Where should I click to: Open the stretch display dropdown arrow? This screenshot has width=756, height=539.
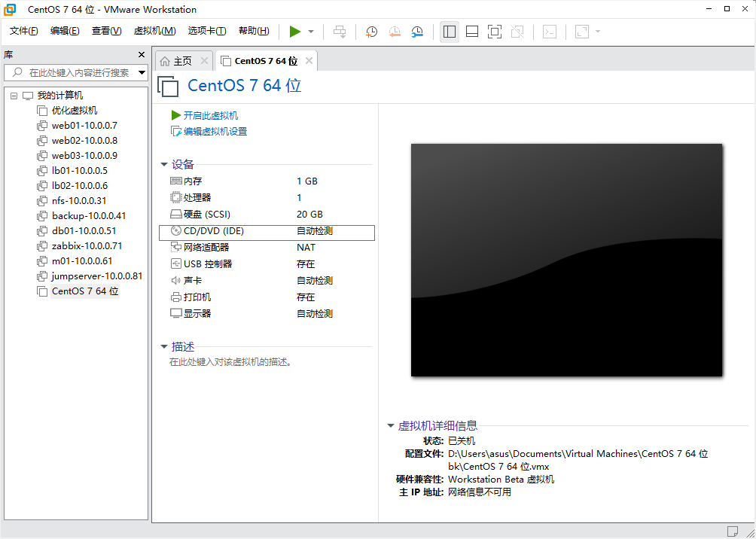tap(598, 32)
